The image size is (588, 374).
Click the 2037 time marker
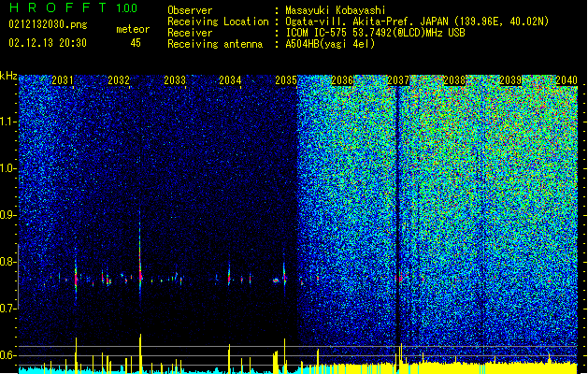(x=398, y=79)
